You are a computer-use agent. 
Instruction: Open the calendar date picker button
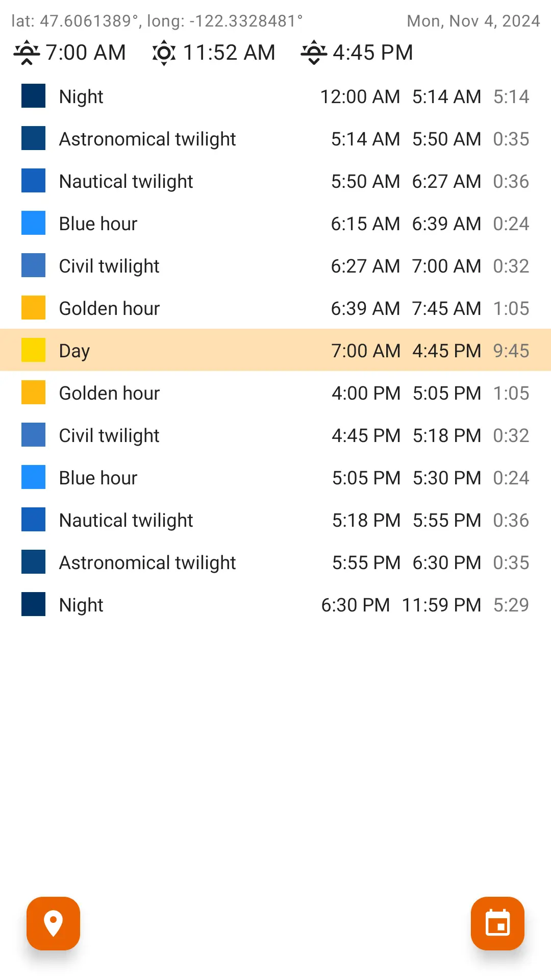pyautogui.click(x=497, y=923)
